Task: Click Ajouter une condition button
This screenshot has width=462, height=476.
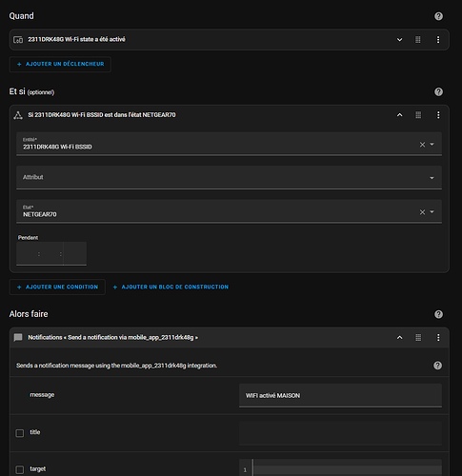Action: (x=57, y=287)
